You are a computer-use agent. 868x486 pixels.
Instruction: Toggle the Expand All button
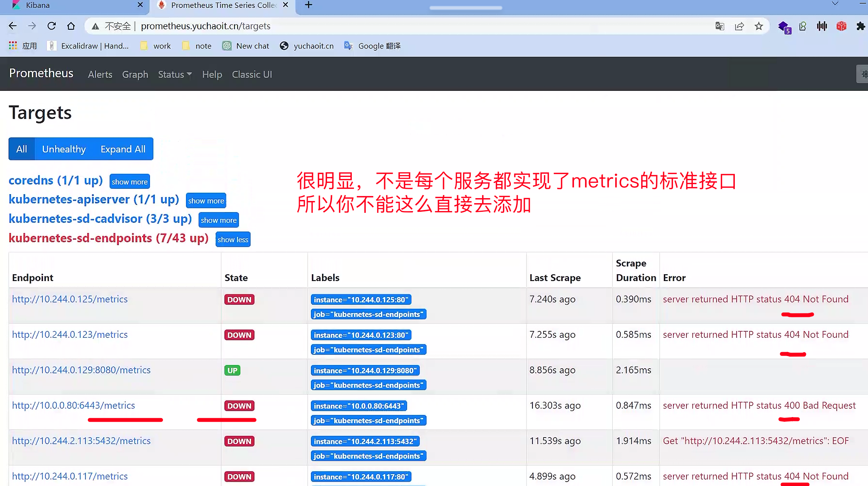coord(123,149)
